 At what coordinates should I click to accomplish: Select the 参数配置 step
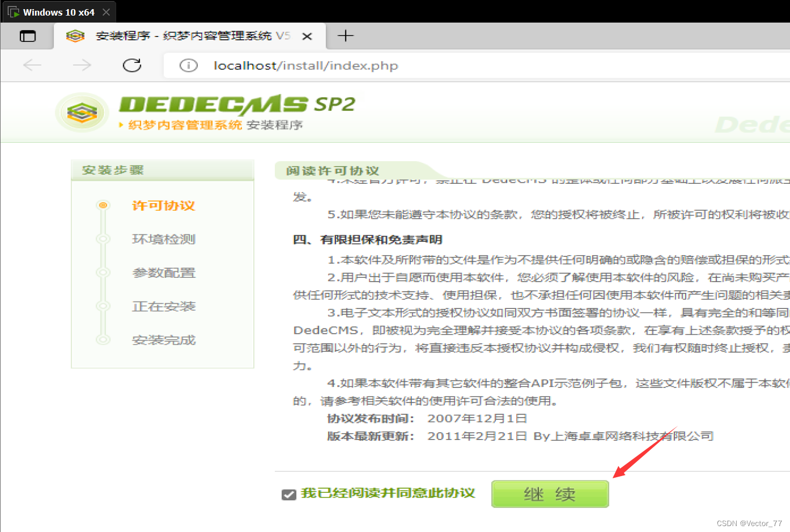point(163,273)
